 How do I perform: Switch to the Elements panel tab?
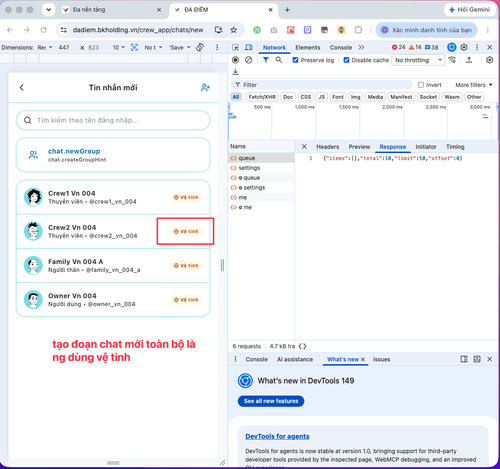[308, 47]
